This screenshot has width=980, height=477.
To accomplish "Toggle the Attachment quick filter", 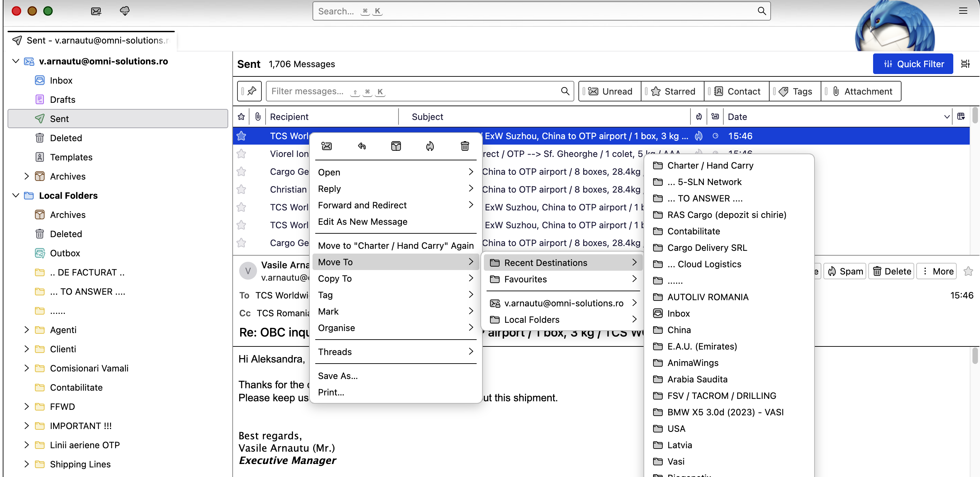I will 862,91.
